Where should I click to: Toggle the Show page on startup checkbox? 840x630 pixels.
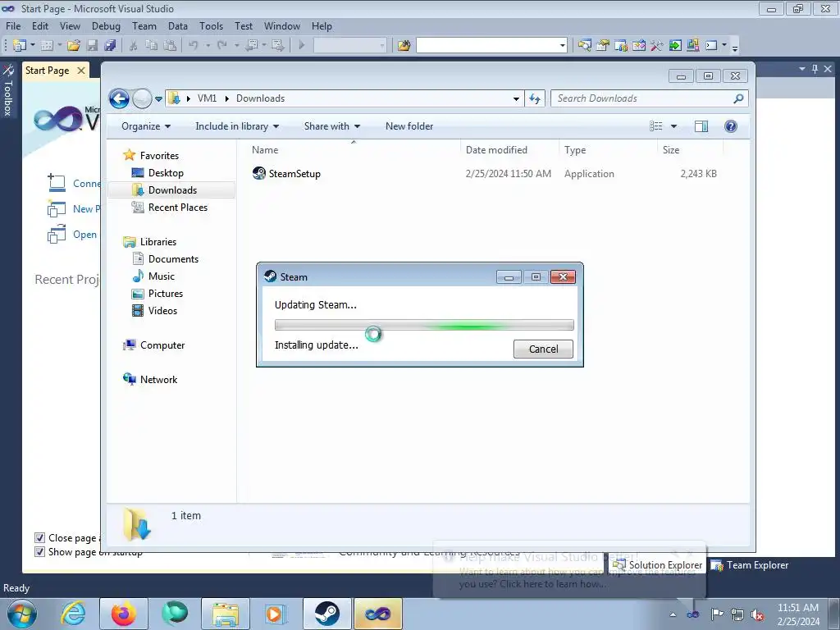pyautogui.click(x=39, y=552)
